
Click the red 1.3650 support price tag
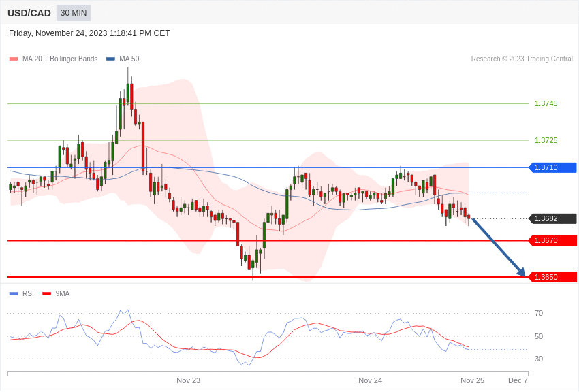pyautogui.click(x=553, y=277)
